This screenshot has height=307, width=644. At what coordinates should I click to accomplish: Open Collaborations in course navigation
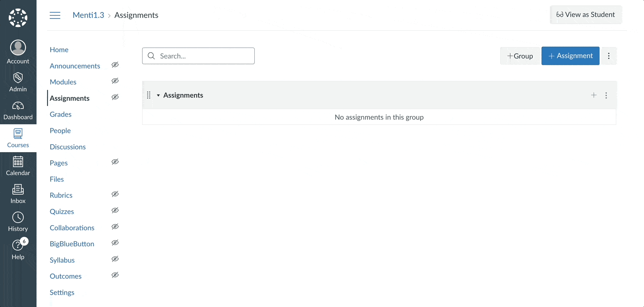tap(72, 228)
